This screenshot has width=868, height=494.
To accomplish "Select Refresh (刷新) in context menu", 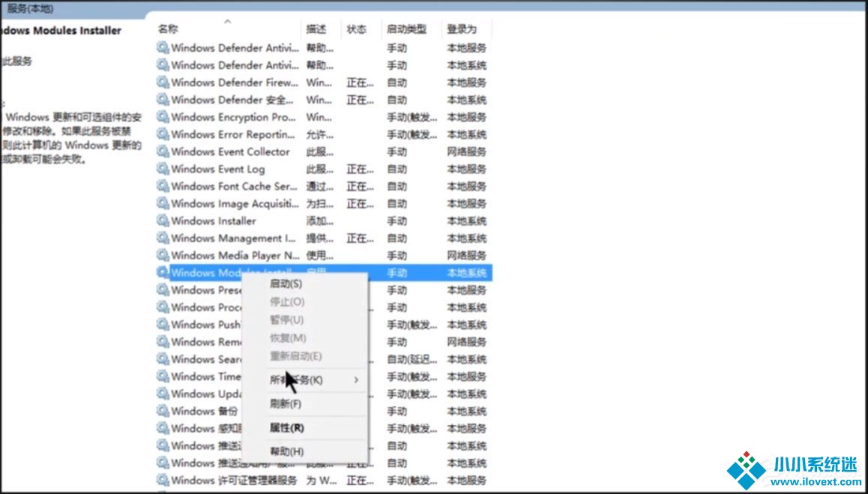I will (285, 404).
